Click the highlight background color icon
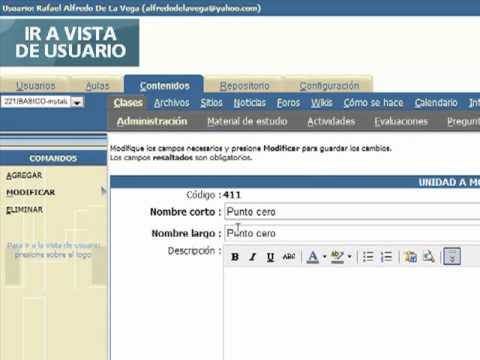This screenshot has height=360, width=480. pos(337,257)
